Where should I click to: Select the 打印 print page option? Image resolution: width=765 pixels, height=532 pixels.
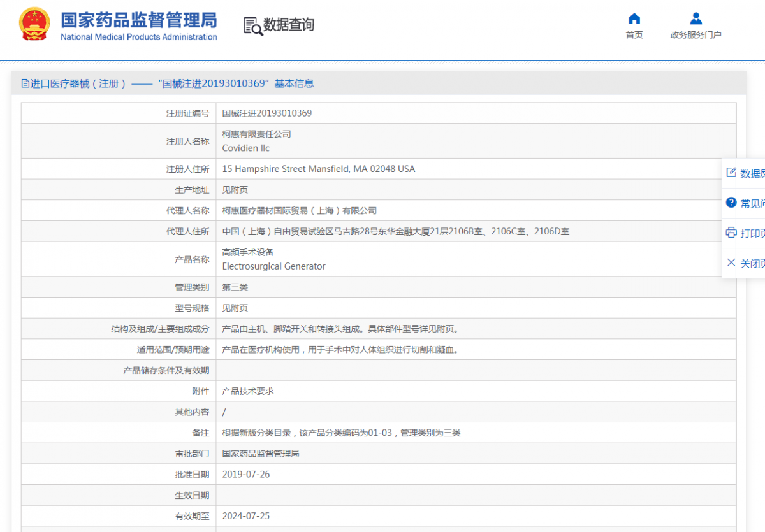coord(752,233)
